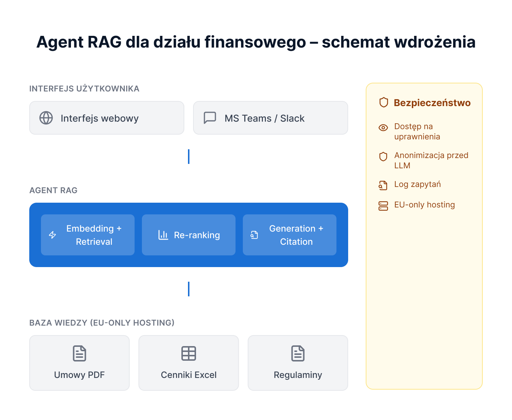The width and height of the screenshot is (512, 420).
Task: Click the document icon above Regulaminy
Action: point(298,353)
